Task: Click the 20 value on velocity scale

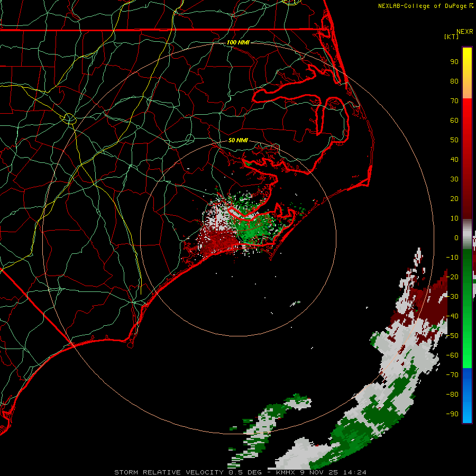Action: (454, 199)
